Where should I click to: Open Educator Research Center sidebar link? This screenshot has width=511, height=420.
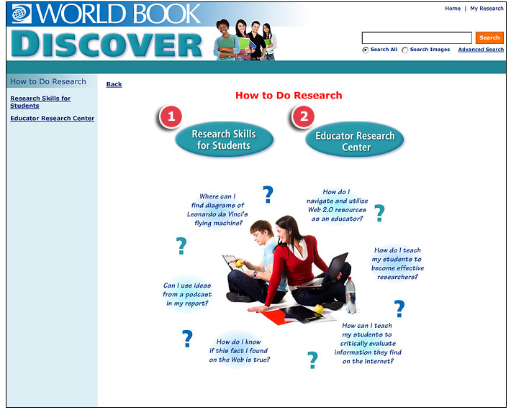52,118
